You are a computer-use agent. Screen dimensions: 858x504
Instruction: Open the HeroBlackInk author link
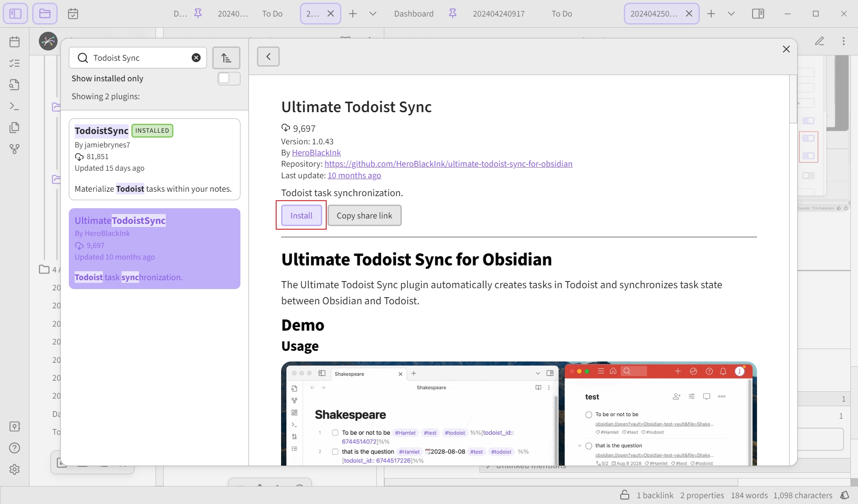coord(316,152)
